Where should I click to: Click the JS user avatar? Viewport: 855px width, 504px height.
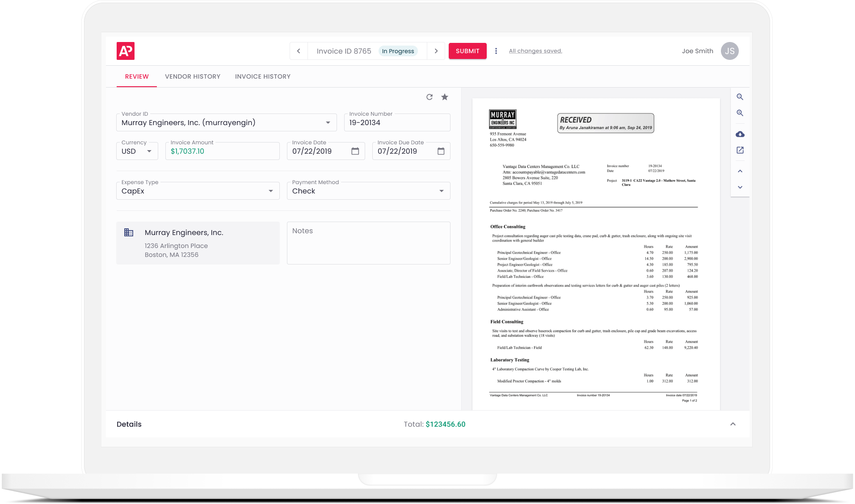pyautogui.click(x=729, y=51)
